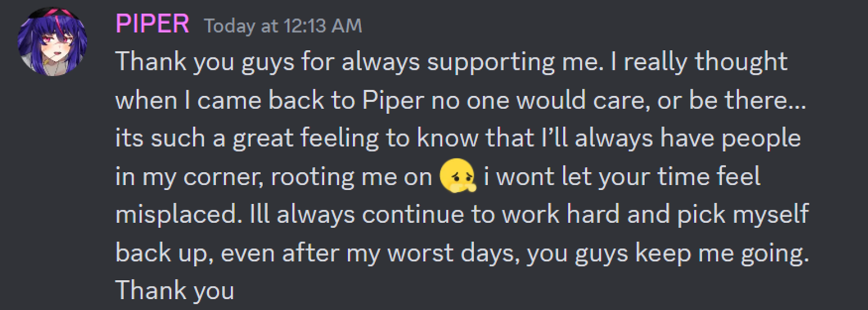
Task: Click the "Today at 12:13 AM" timestamp
Action: point(283,26)
